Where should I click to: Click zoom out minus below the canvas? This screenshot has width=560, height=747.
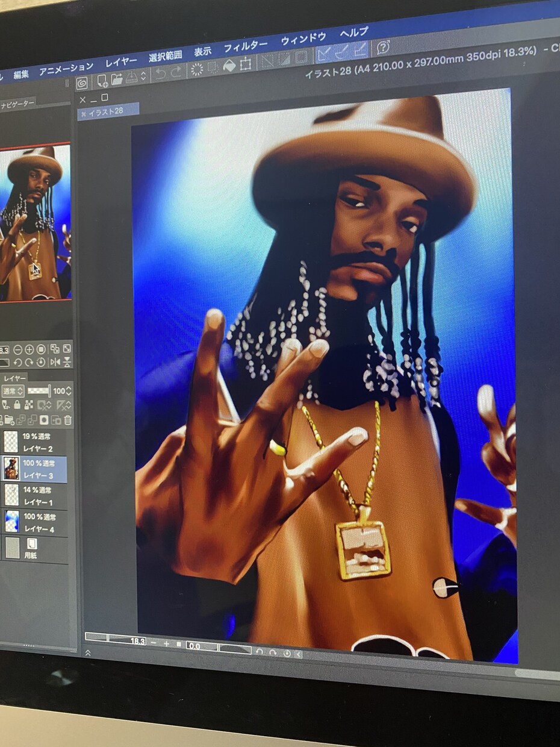click(153, 643)
